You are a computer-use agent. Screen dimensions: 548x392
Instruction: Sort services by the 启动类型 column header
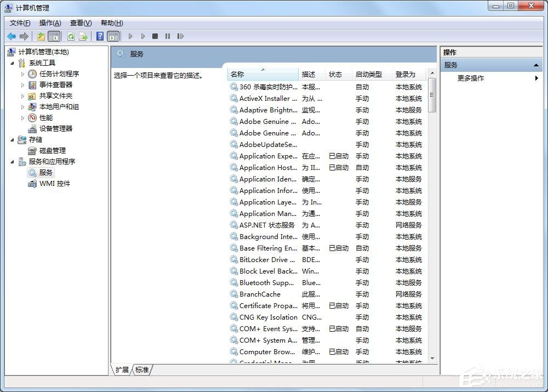(x=368, y=75)
